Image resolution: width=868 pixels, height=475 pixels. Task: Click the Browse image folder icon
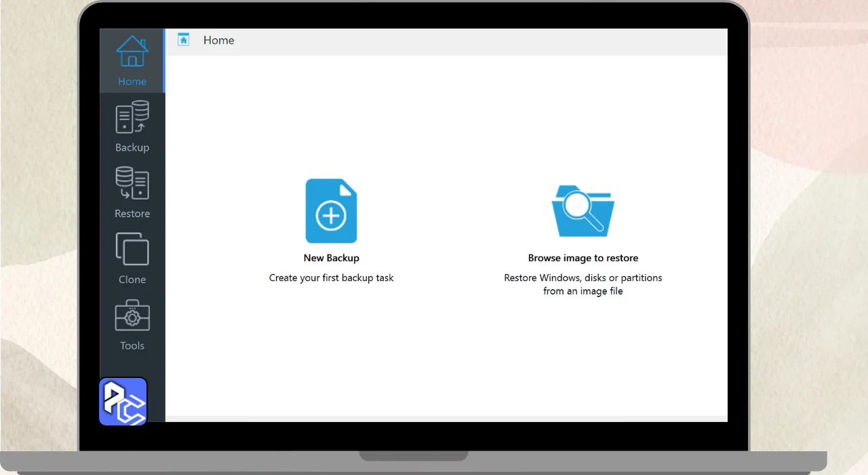(583, 211)
